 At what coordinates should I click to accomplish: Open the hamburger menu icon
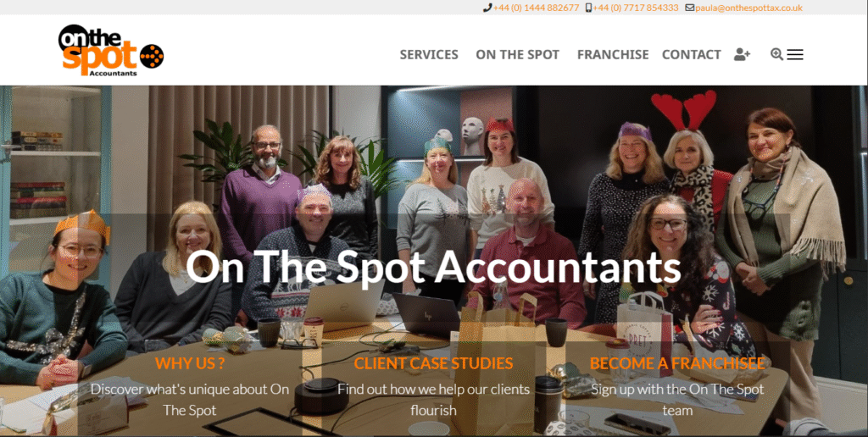point(795,54)
